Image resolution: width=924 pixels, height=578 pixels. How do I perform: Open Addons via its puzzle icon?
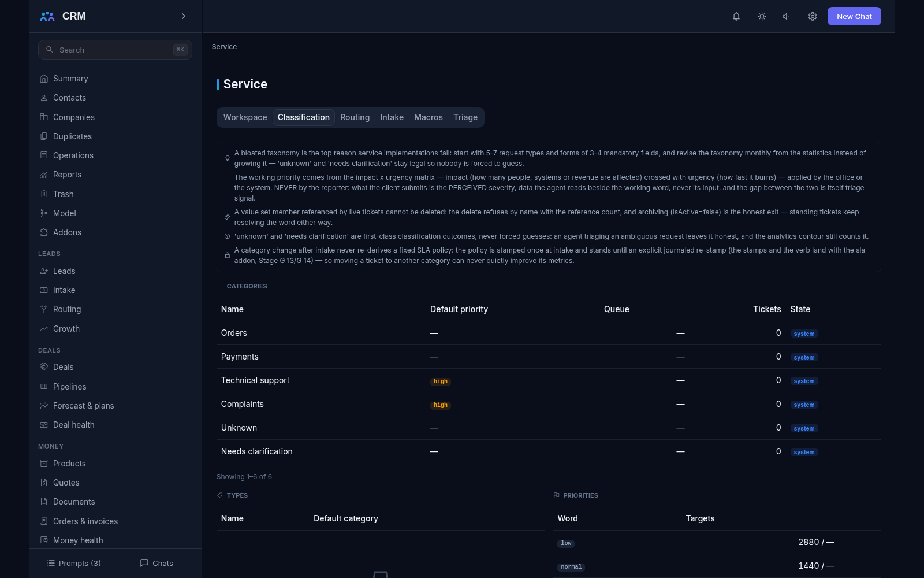pos(44,232)
